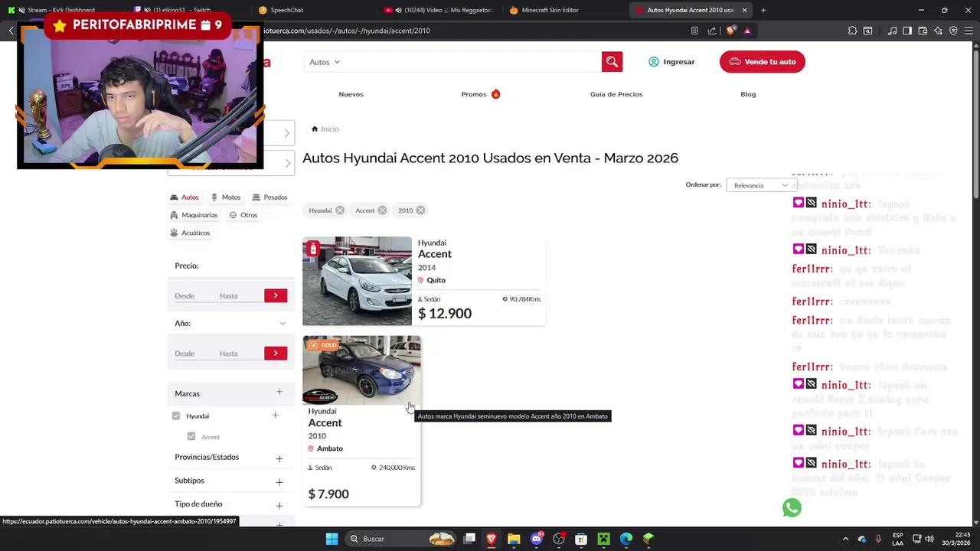The width and height of the screenshot is (980, 551).
Task: Open WhatsApp chat floating icon
Action: (x=792, y=508)
